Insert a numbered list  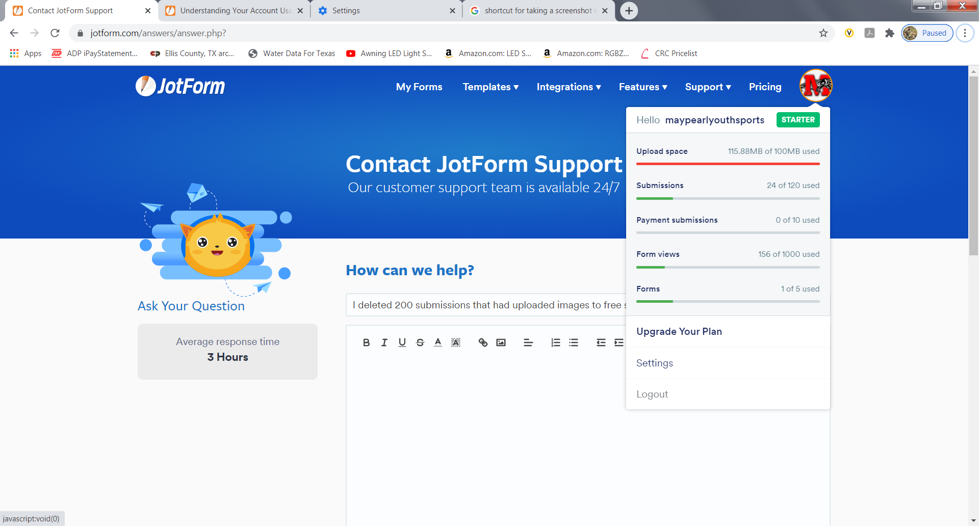[x=556, y=343]
